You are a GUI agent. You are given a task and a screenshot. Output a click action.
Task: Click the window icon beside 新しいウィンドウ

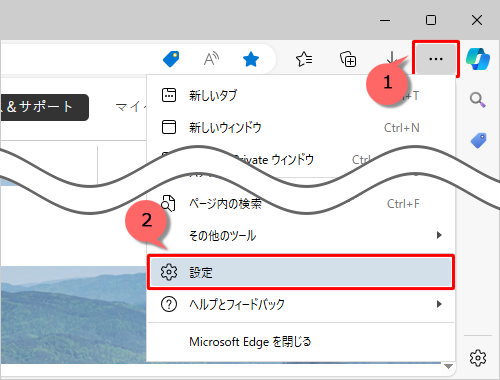click(169, 127)
